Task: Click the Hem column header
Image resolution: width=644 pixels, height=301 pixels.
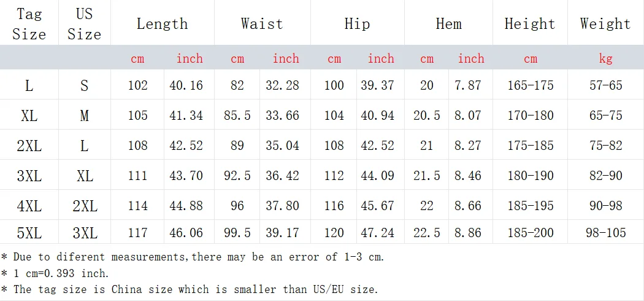Action: (448, 24)
